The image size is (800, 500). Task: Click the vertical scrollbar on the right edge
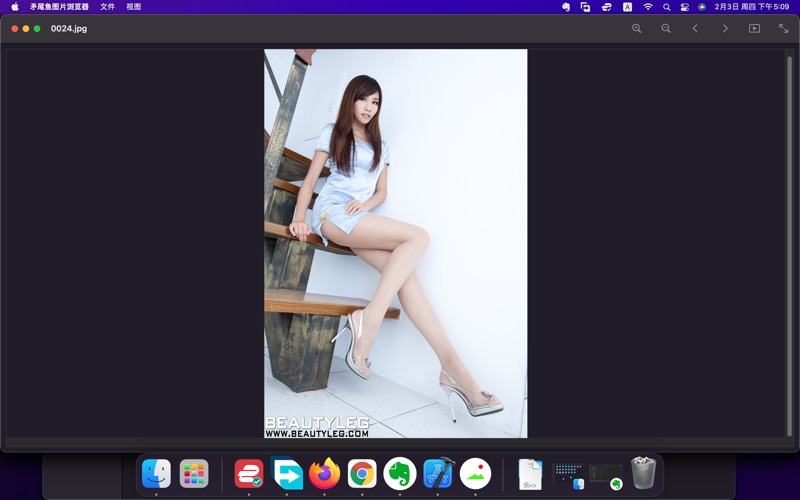coord(789,240)
